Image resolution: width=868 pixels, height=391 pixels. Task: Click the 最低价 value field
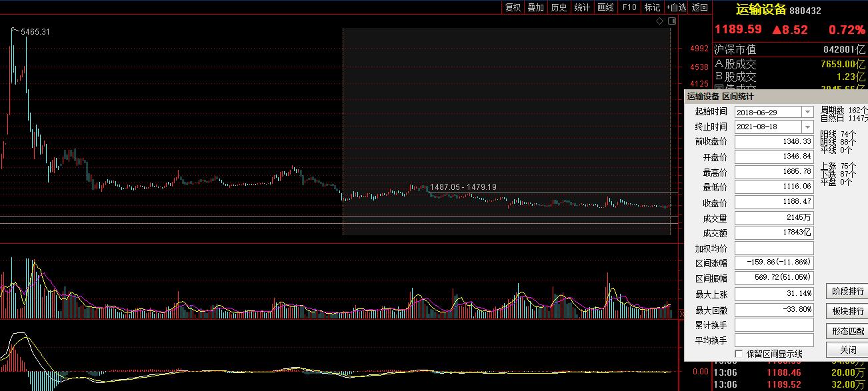[774, 187]
